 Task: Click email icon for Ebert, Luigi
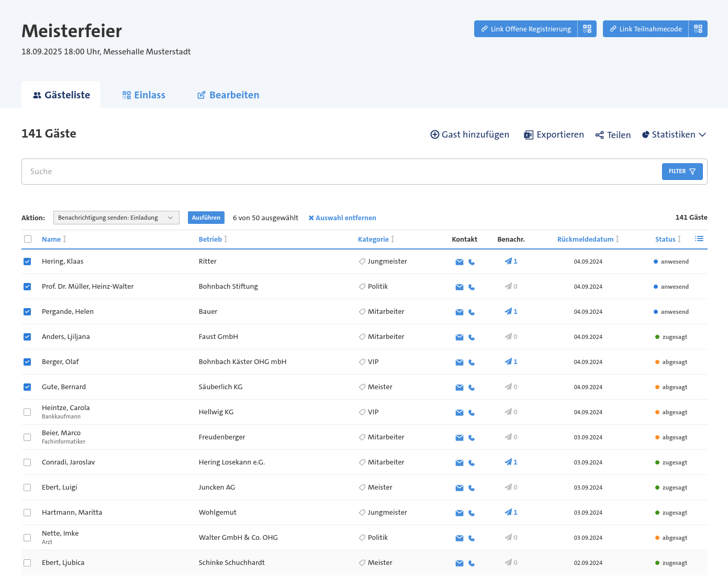460,488
